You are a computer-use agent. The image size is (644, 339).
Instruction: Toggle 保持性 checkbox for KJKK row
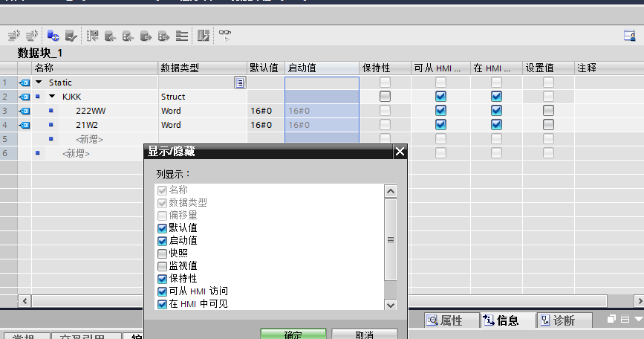tap(385, 97)
